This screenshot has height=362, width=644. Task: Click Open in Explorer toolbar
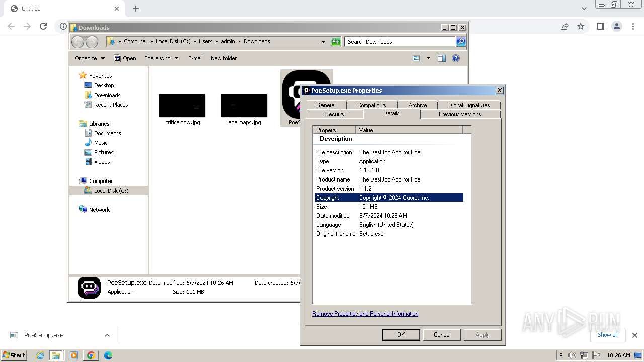coord(125,58)
